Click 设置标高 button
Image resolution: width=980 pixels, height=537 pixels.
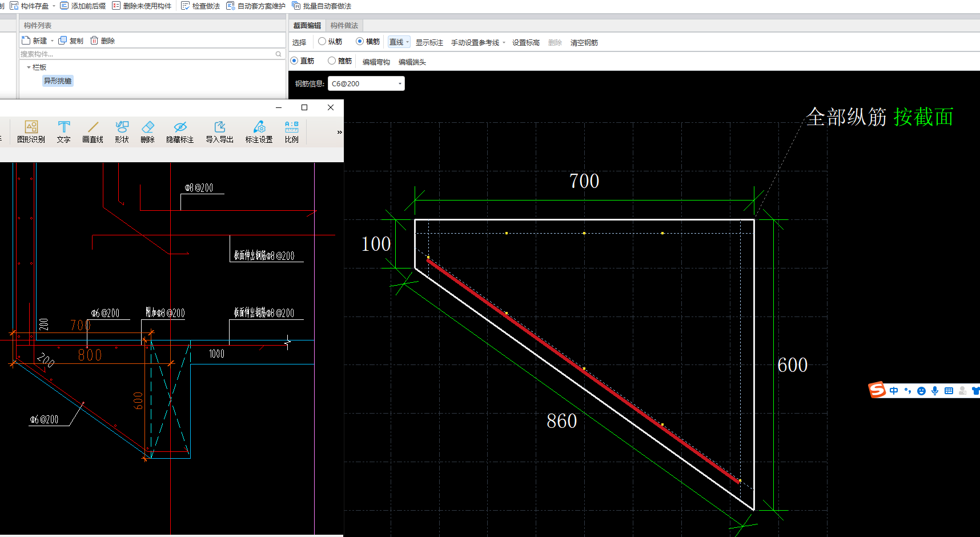[526, 43]
